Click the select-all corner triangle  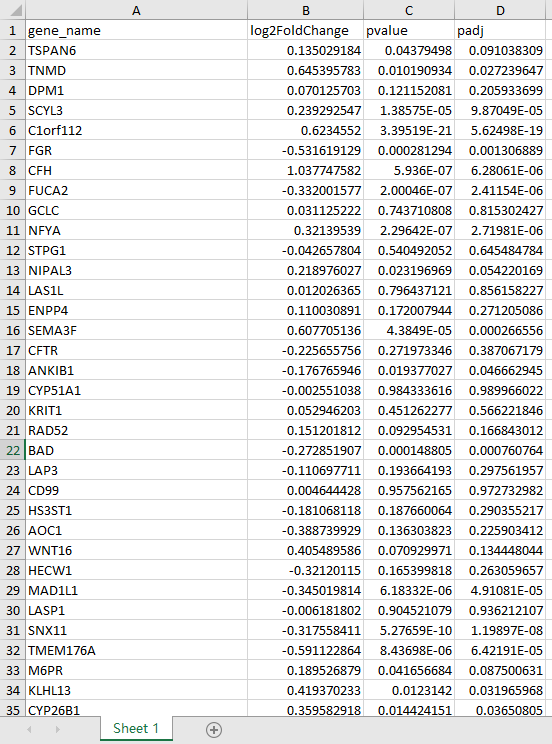13,10
